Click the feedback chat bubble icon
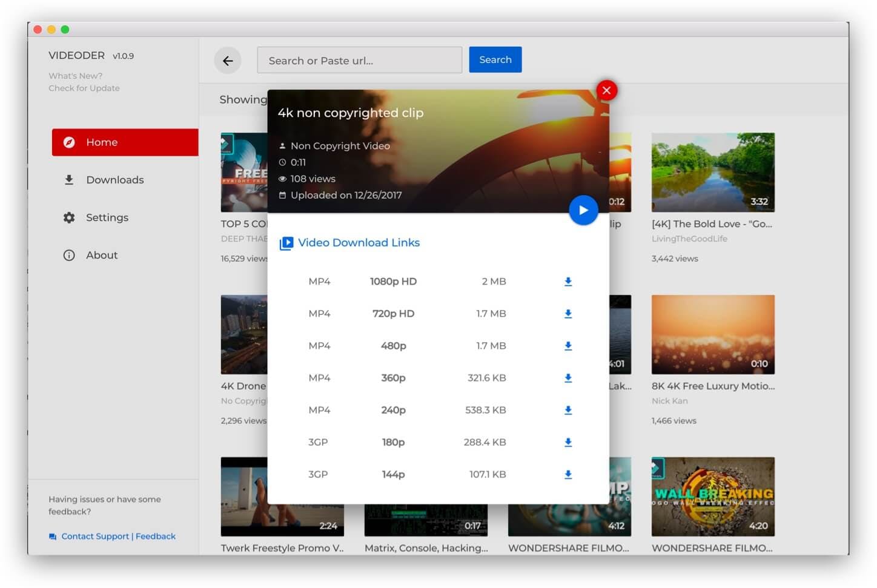This screenshot has width=877, height=588. click(53, 537)
